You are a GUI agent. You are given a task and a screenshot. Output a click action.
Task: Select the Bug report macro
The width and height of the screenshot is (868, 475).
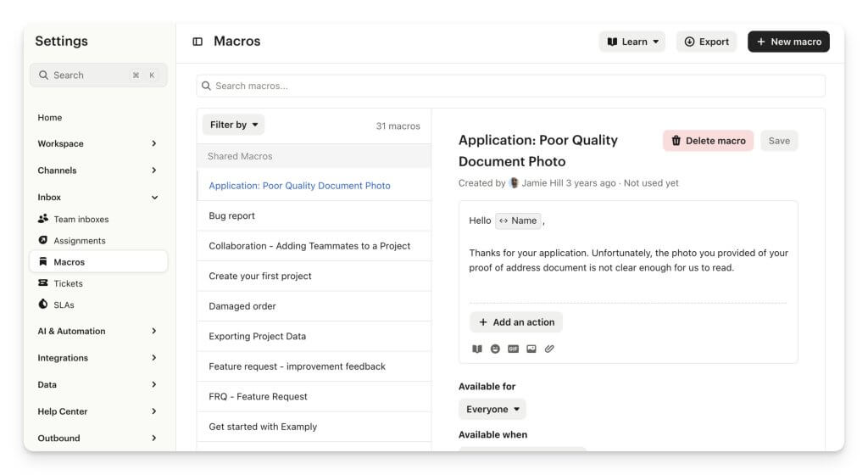tap(232, 215)
